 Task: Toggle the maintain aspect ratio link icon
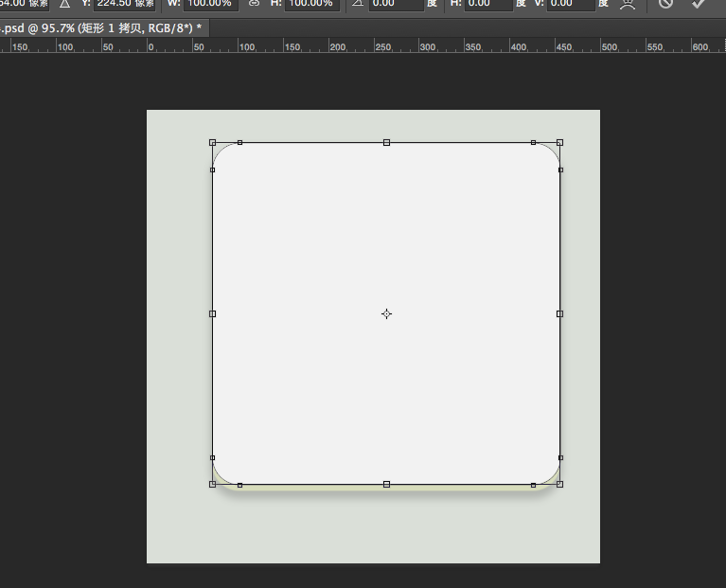click(x=254, y=4)
